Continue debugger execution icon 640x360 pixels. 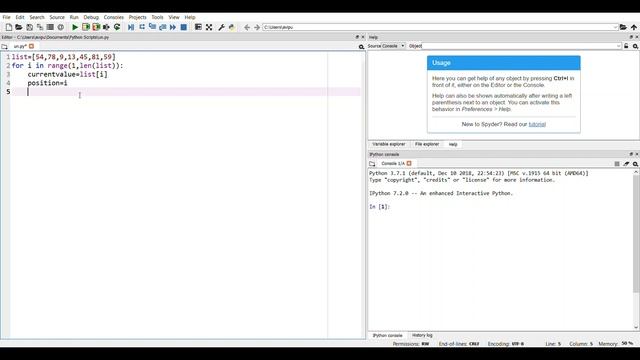[173, 27]
